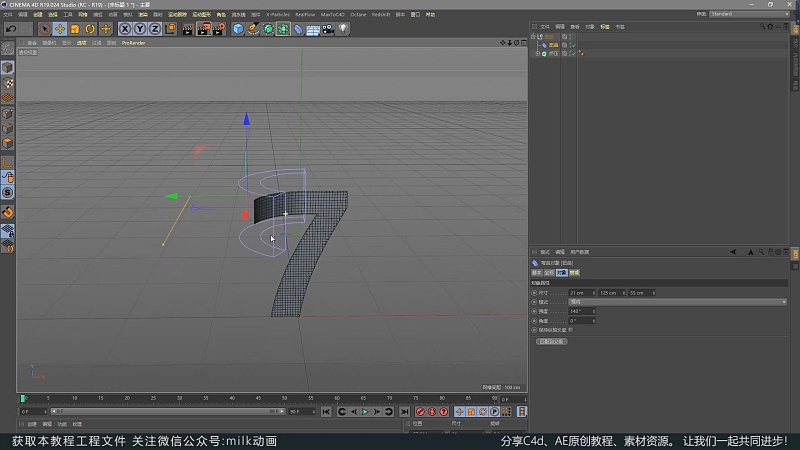The height and width of the screenshot is (450, 800).
Task: Go back with Attributes left arrow
Action: click(733, 252)
